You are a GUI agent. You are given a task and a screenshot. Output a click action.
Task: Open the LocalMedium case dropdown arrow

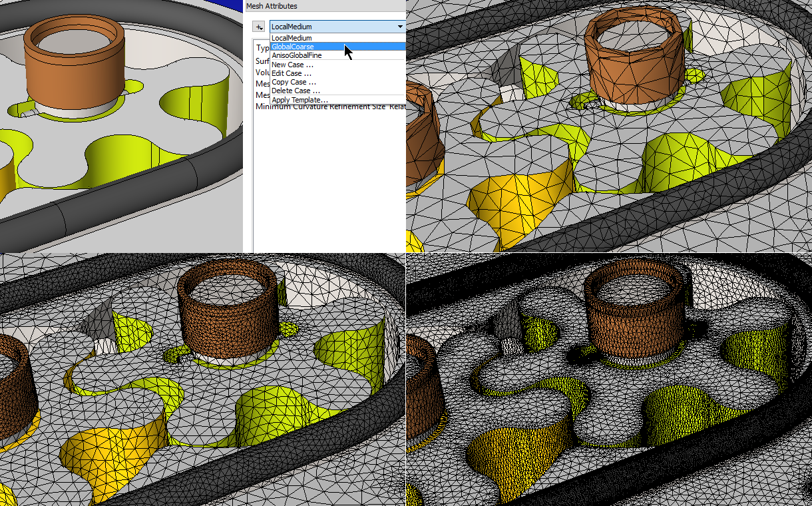[400, 27]
